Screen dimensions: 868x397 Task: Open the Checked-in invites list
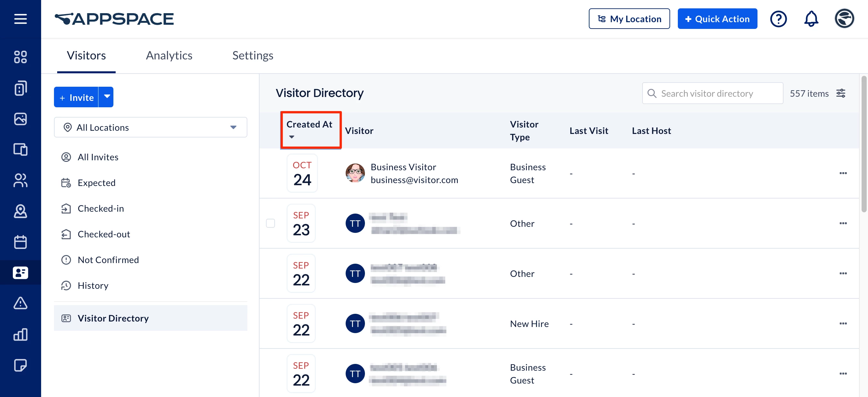pyautogui.click(x=101, y=208)
